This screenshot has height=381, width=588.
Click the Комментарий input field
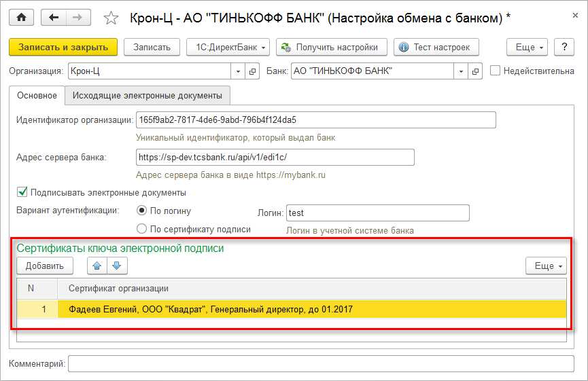322,365
